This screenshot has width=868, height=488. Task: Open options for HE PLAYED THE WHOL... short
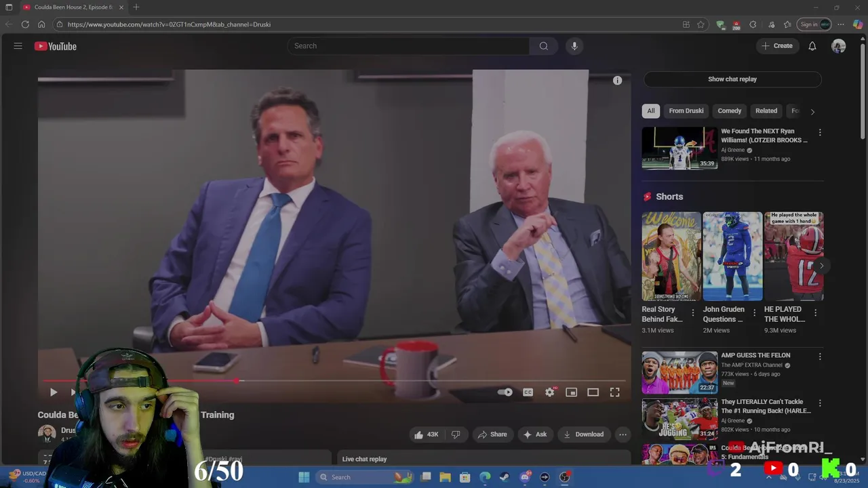pyautogui.click(x=815, y=312)
